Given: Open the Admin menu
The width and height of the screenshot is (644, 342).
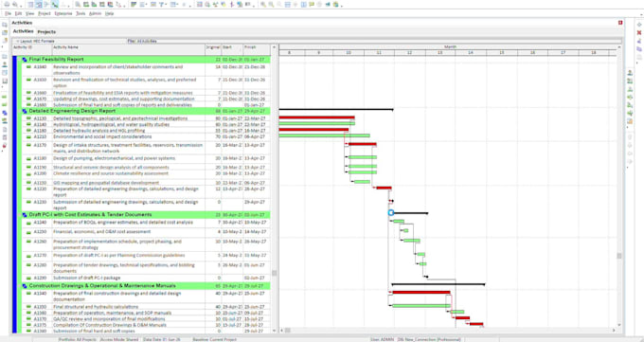Looking at the screenshot, I should [x=95, y=13].
